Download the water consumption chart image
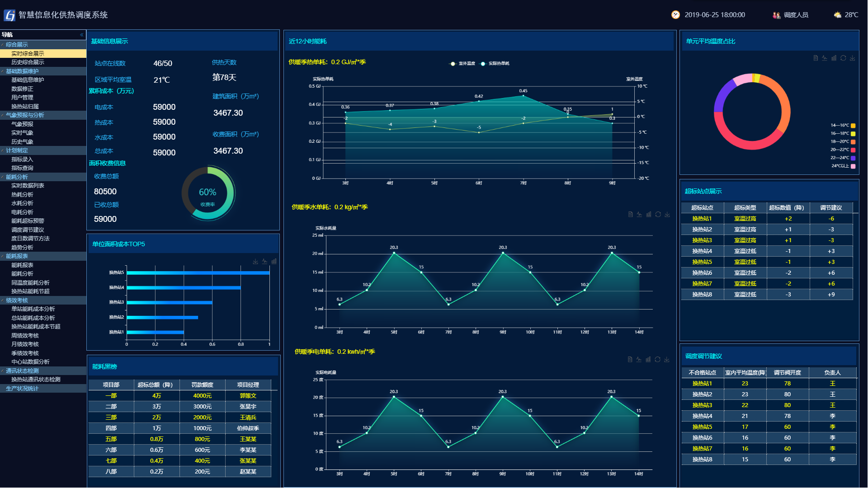Screen dimensions: 868x488 (x=667, y=215)
